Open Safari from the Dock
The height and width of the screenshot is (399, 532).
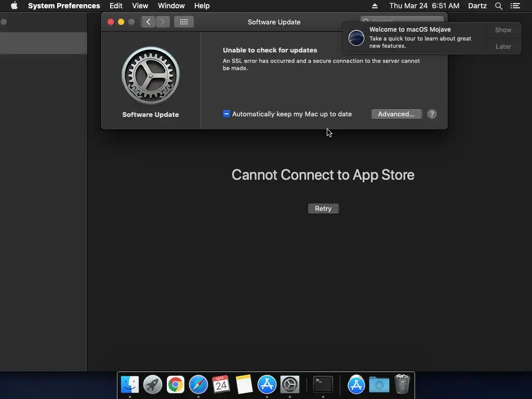[x=198, y=385]
